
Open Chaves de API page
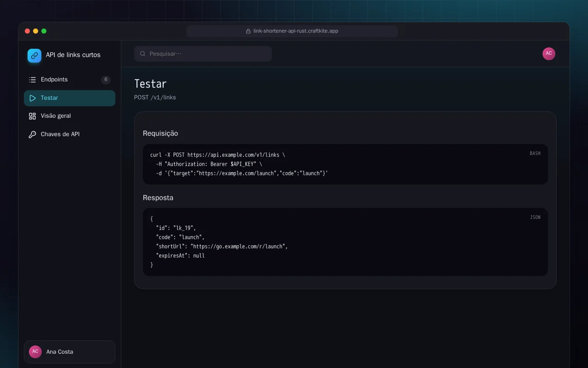[x=69, y=134]
